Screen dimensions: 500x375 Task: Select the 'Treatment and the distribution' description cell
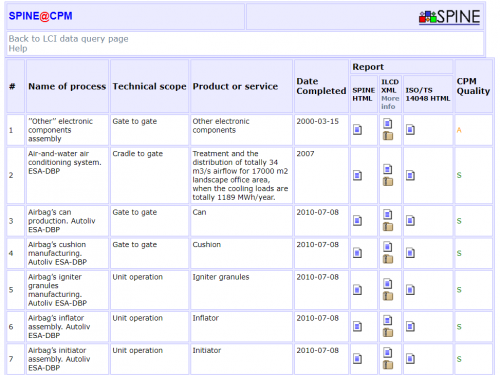(241, 175)
